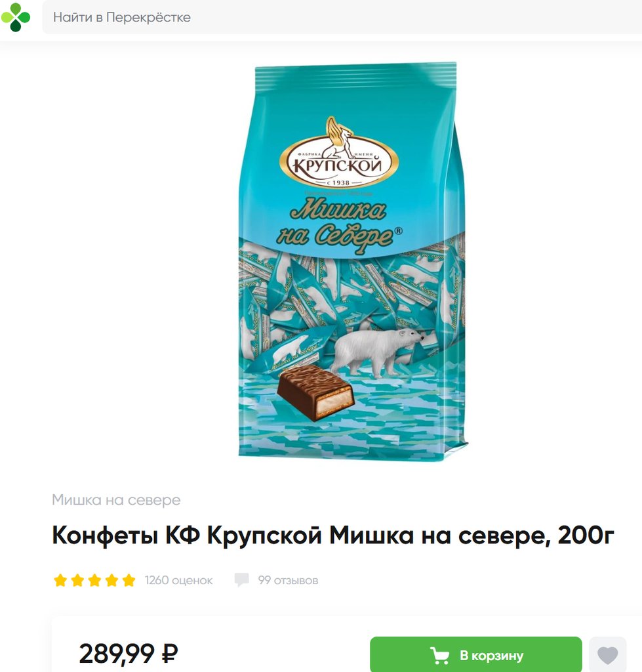642x672 pixels.
Task: Open the candy package product photo
Action: (x=352, y=261)
